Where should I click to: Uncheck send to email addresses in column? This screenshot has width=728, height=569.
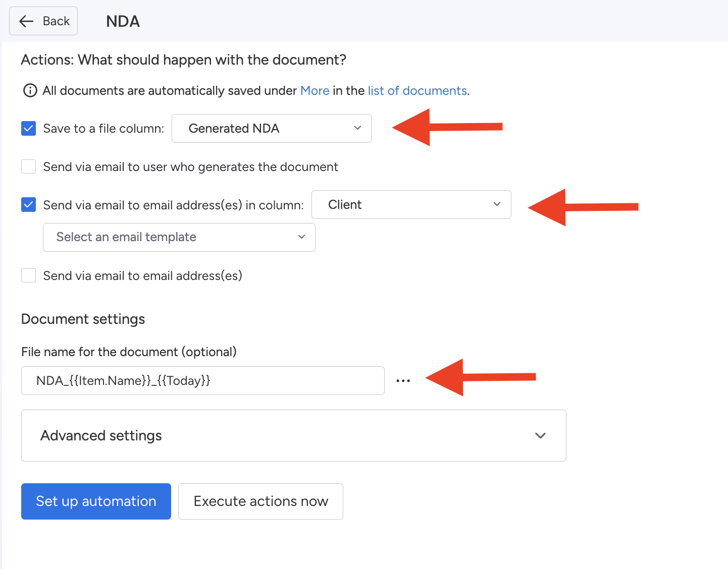click(29, 205)
